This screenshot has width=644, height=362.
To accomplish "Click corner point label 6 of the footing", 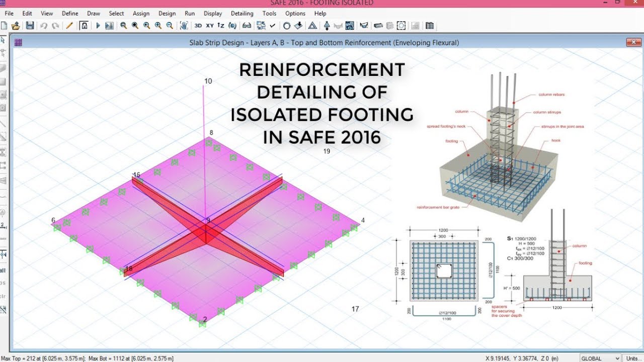I will pyautogui.click(x=53, y=220).
